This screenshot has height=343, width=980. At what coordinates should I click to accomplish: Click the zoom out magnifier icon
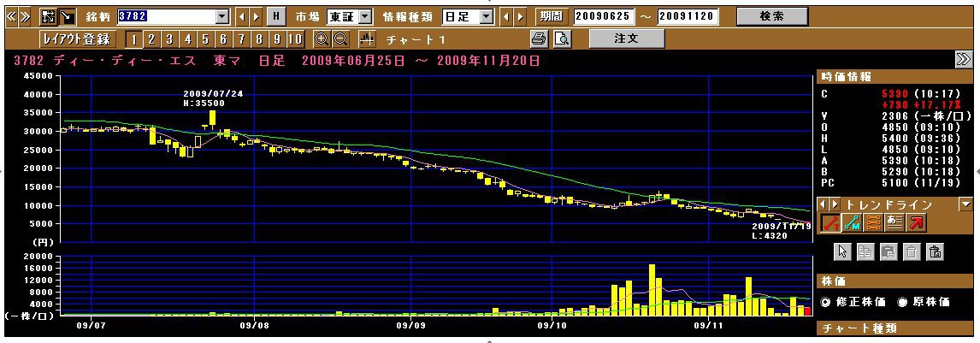339,39
